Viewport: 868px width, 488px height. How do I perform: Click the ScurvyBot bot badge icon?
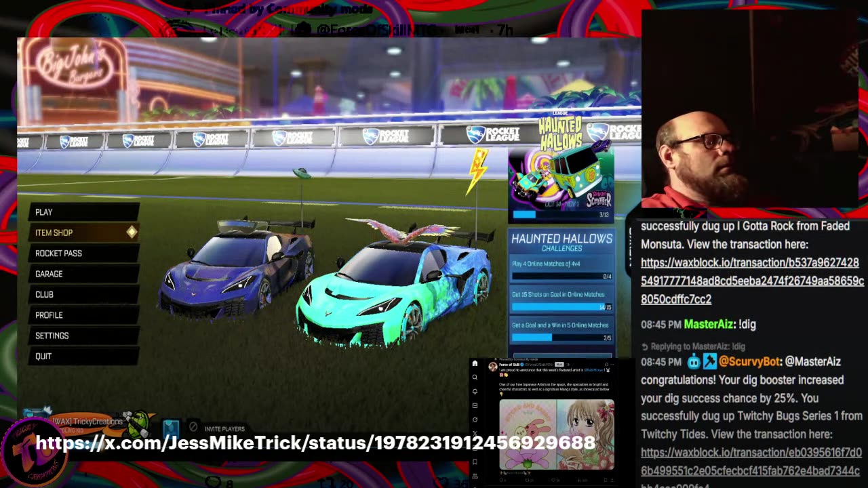pos(694,362)
